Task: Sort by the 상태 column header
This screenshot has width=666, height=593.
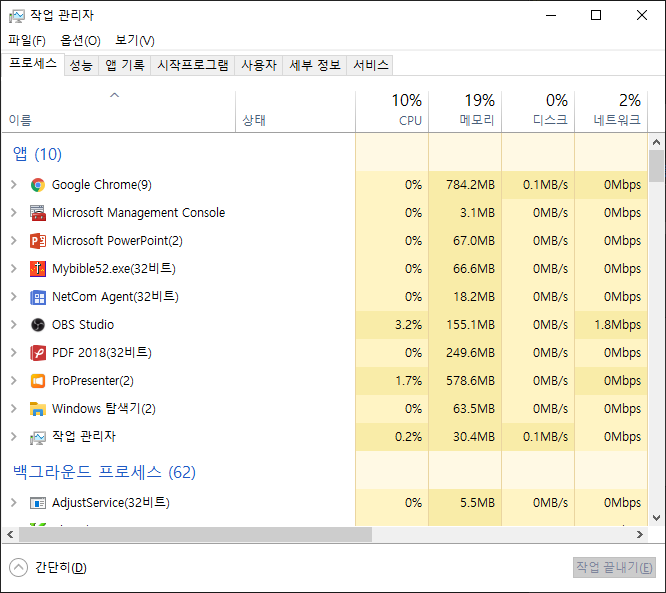Action: (x=295, y=112)
